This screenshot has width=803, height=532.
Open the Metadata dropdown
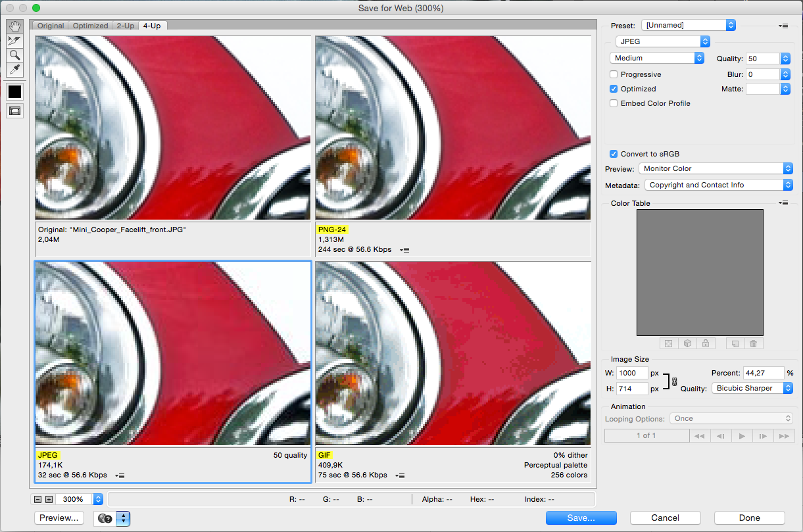[x=719, y=185]
